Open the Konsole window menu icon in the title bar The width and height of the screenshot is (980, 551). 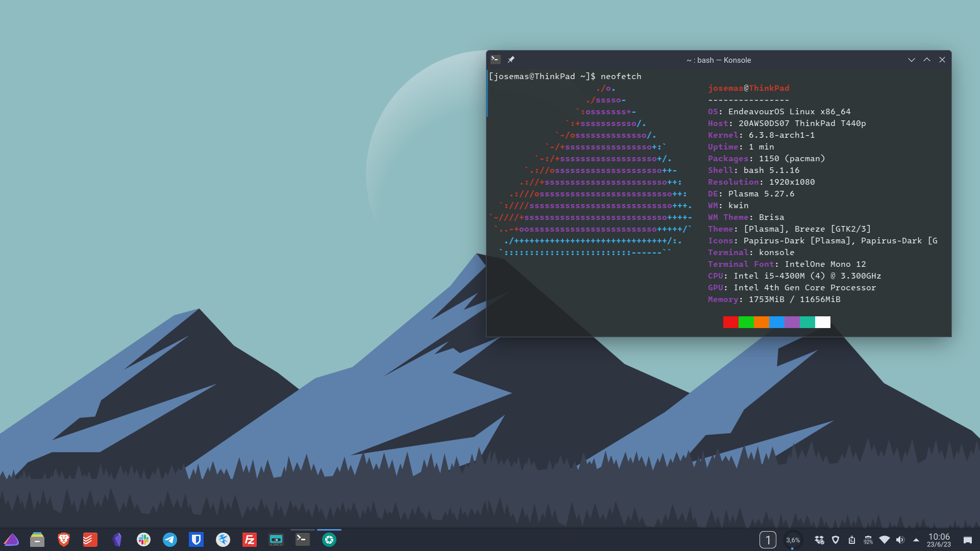tap(495, 60)
